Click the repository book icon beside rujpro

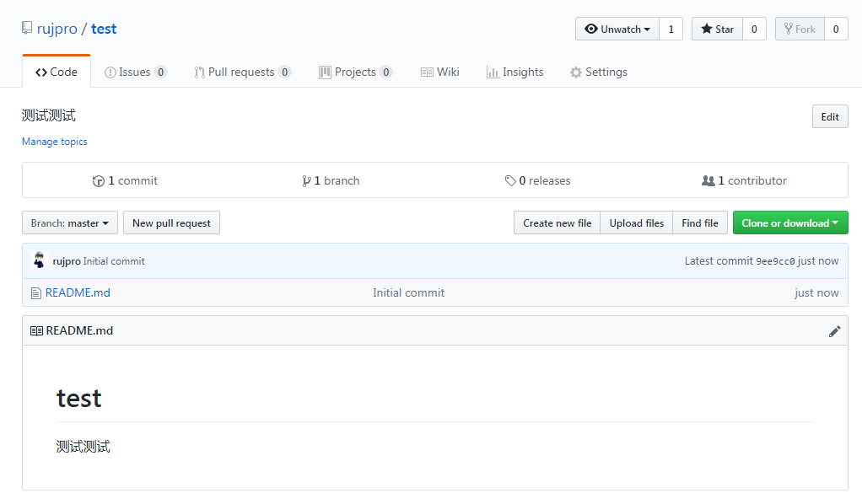[27, 28]
